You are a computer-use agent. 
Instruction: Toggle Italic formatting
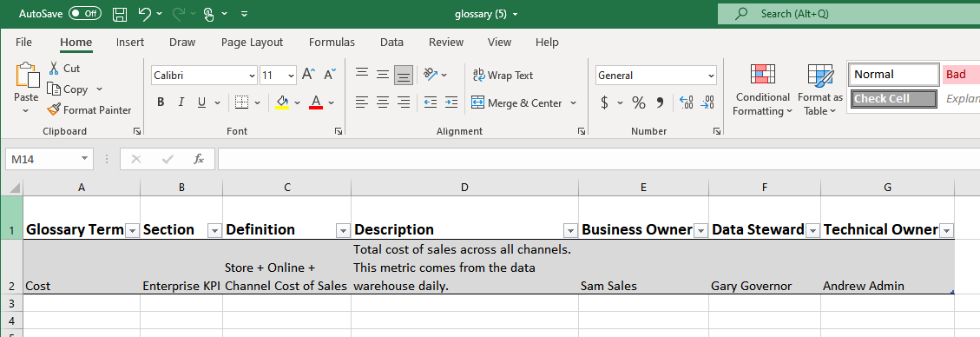[181, 102]
